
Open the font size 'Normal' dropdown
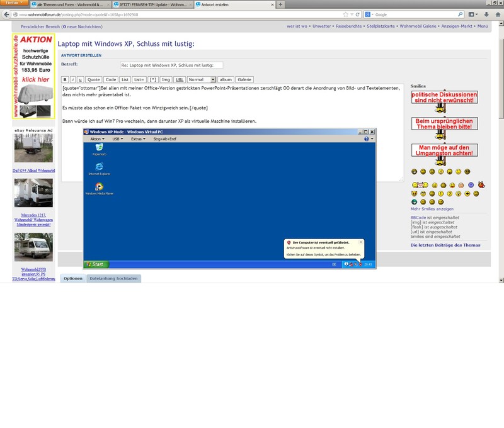[202, 80]
